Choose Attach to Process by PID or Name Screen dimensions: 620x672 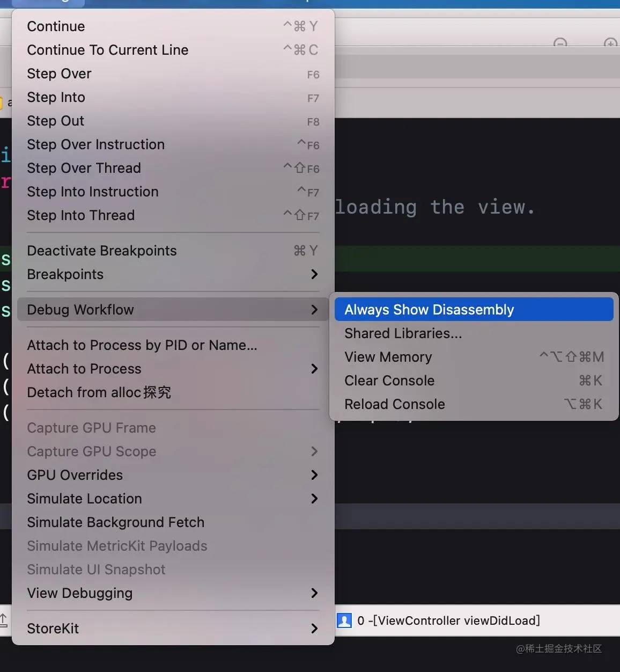coord(173,345)
